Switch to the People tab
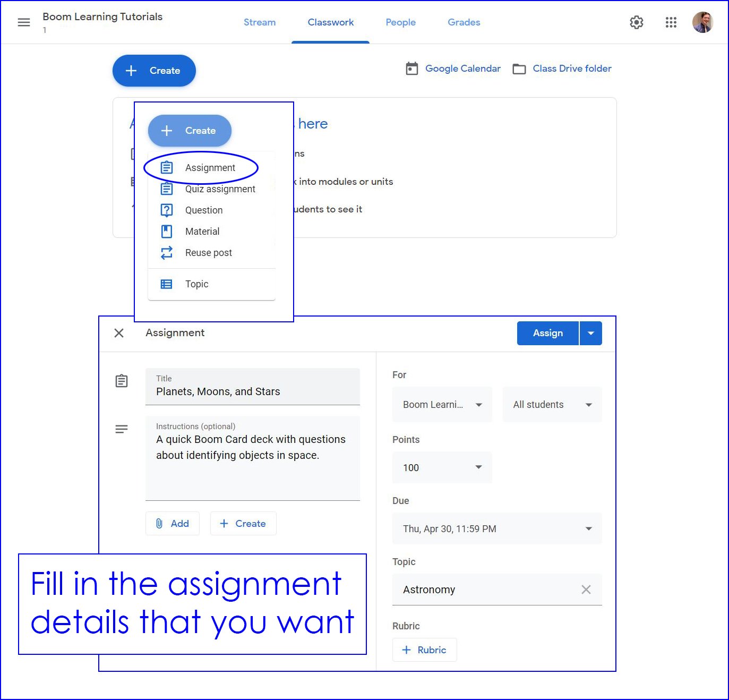 pos(400,22)
